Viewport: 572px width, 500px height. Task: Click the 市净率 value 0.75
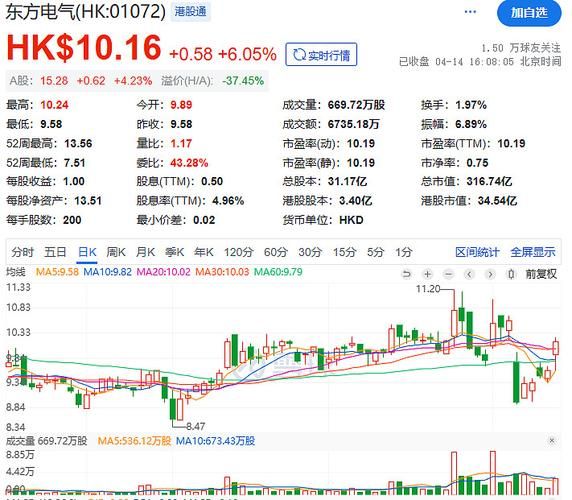coord(477,163)
